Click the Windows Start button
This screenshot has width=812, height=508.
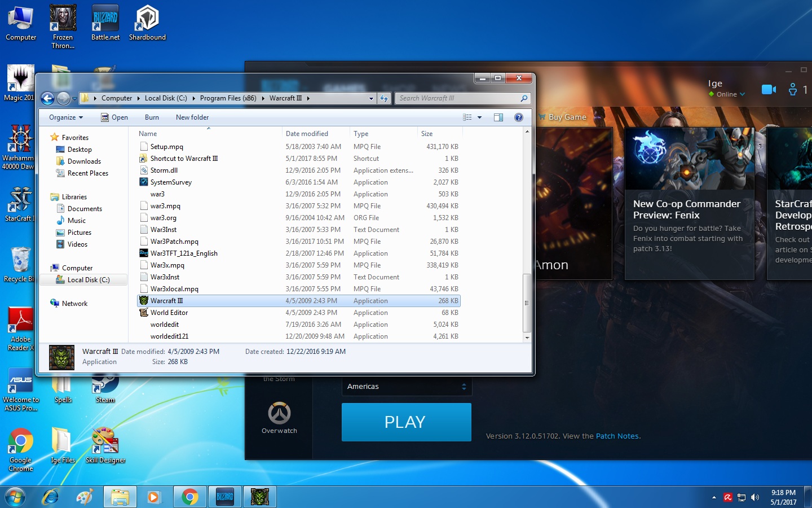pyautogui.click(x=15, y=497)
